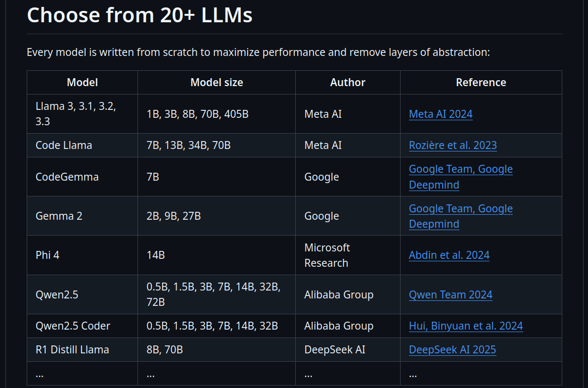Visit the DeepSeek AI 2025 reference
This screenshot has width=588, height=388.
pos(452,349)
